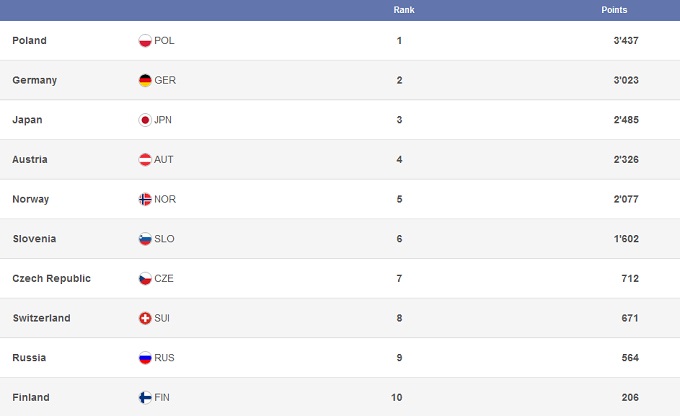Click the Switzerland flag icon
This screenshot has height=416, width=680.
point(145,318)
